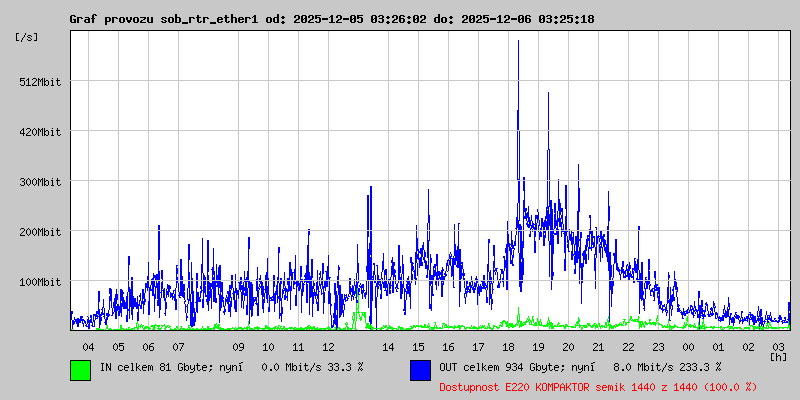Image resolution: width=800 pixels, height=400 pixels.
Task: Click the graph title 'Graf provozu sob_rtr_ether1'
Action: (164, 19)
